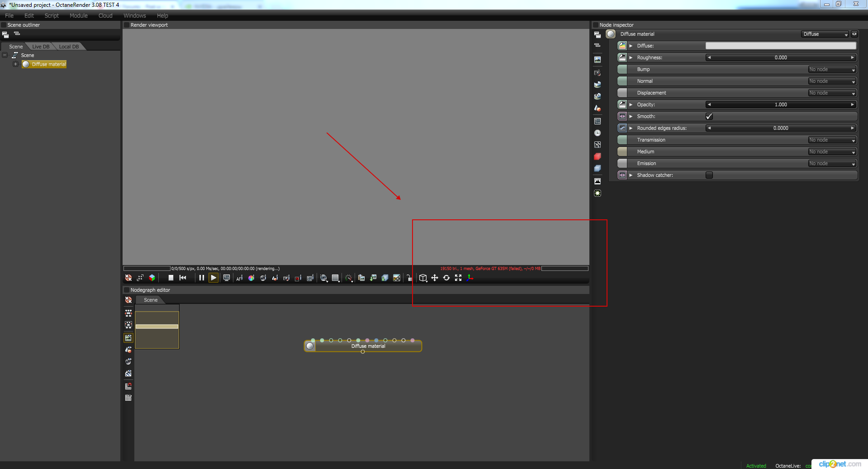Expand the Opacity parameter arrow
The height and width of the screenshot is (469, 868).
pyautogui.click(x=631, y=104)
